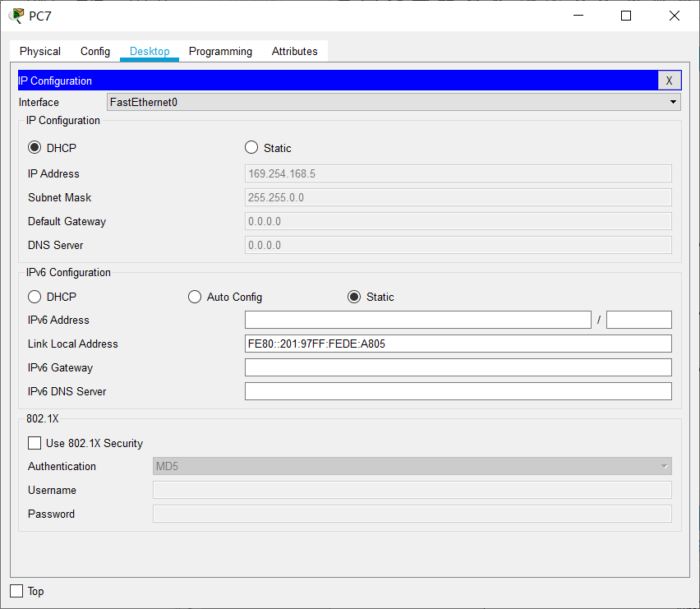Image resolution: width=700 pixels, height=609 pixels.
Task: Open the Config tab
Action: coord(95,51)
